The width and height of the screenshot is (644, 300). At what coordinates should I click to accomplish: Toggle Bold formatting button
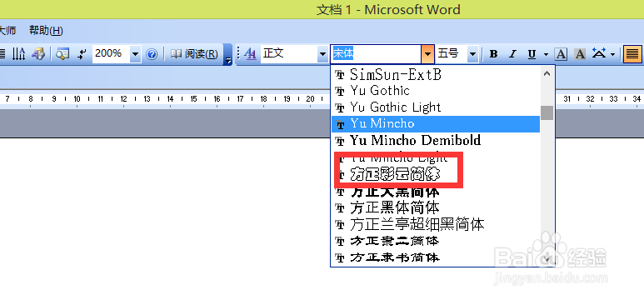(494, 54)
